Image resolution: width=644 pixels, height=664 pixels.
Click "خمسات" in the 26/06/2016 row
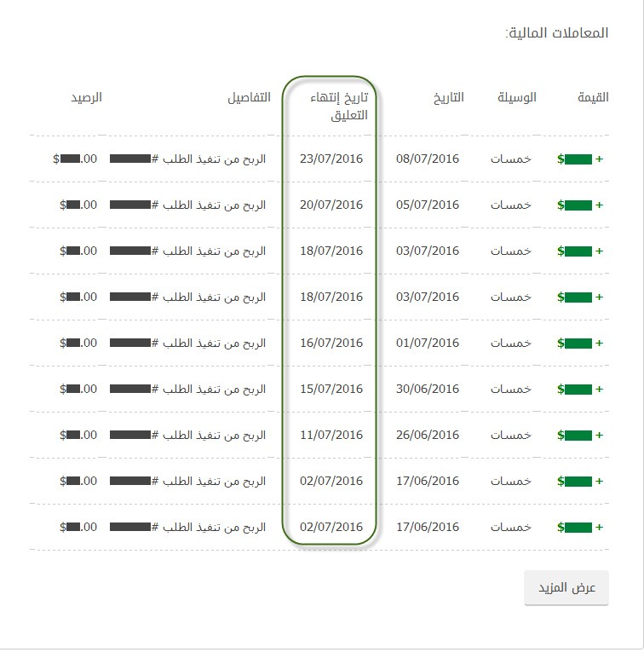coord(510,435)
